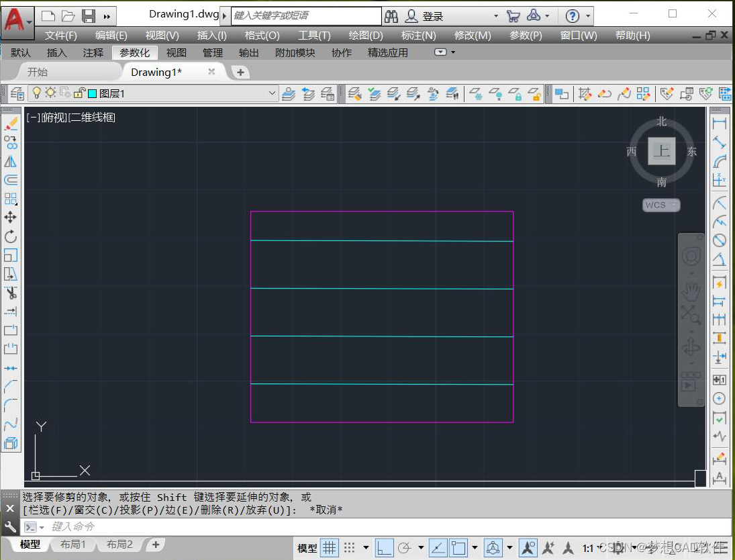Click the New drawing icon
Image resolution: width=735 pixels, height=560 pixels.
(x=48, y=16)
